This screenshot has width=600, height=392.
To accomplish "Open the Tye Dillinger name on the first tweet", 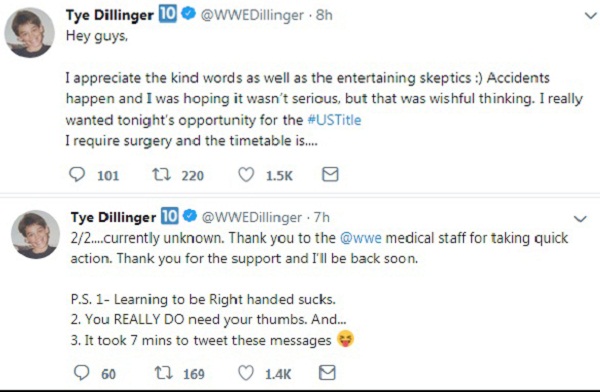I will tap(109, 15).
